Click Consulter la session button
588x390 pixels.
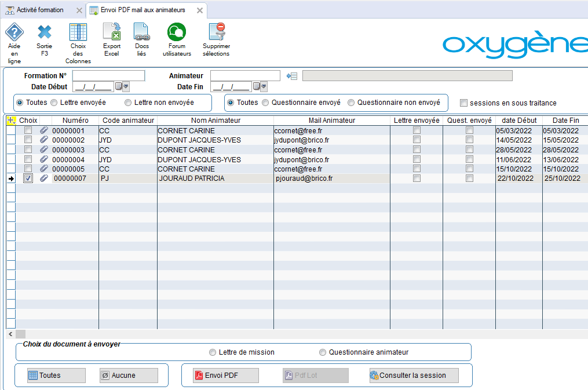tap(414, 376)
